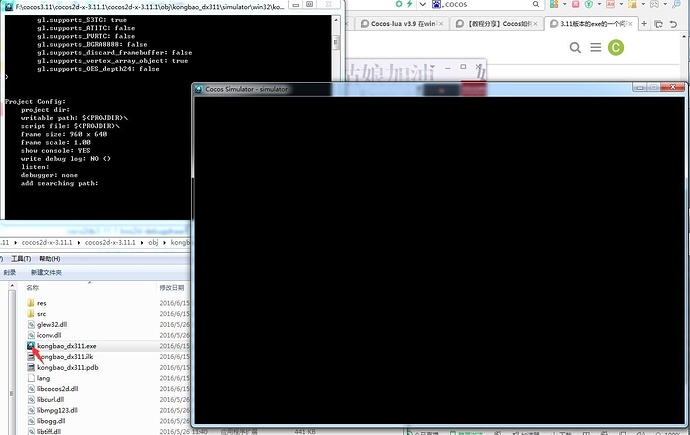Close the '【教程分享】Cocos' tab

(x=535, y=24)
